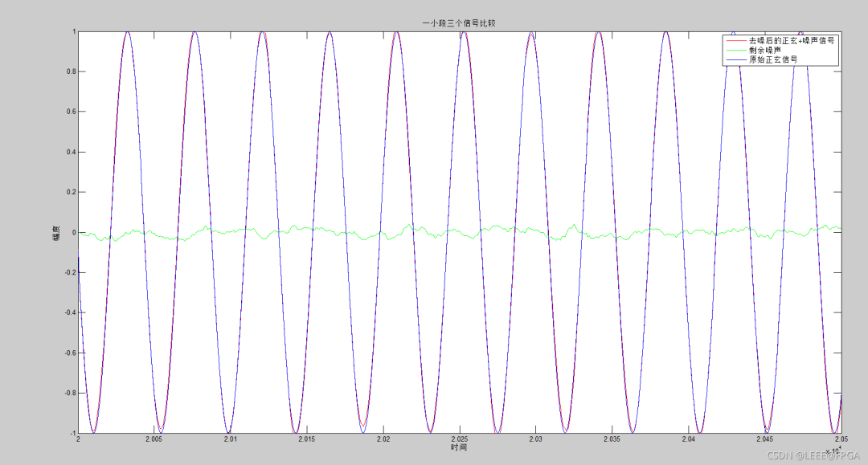Click the red line sample in legend
This screenshot has width=868, height=465.
[735, 40]
